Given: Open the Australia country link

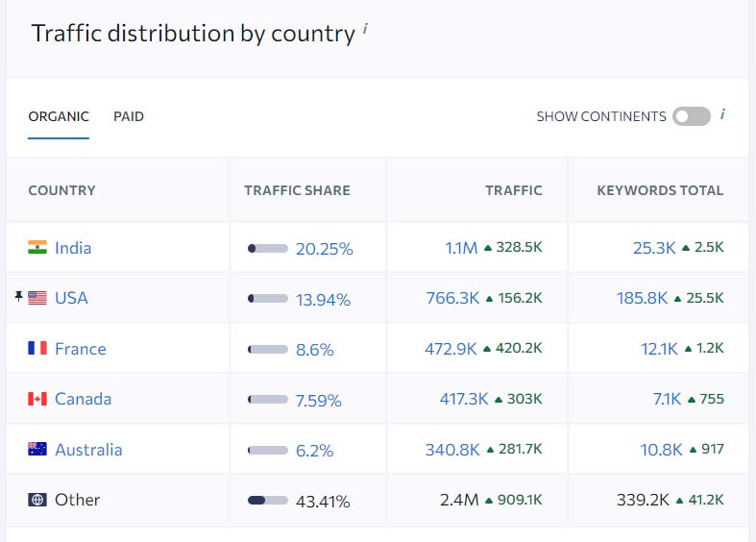Looking at the screenshot, I should pos(88,450).
